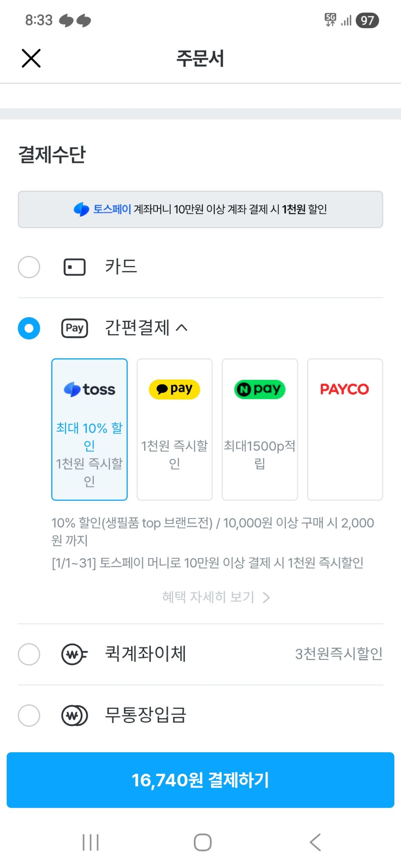Expand 혜택 자세히 보기 details
The image size is (401, 868).
(x=216, y=597)
